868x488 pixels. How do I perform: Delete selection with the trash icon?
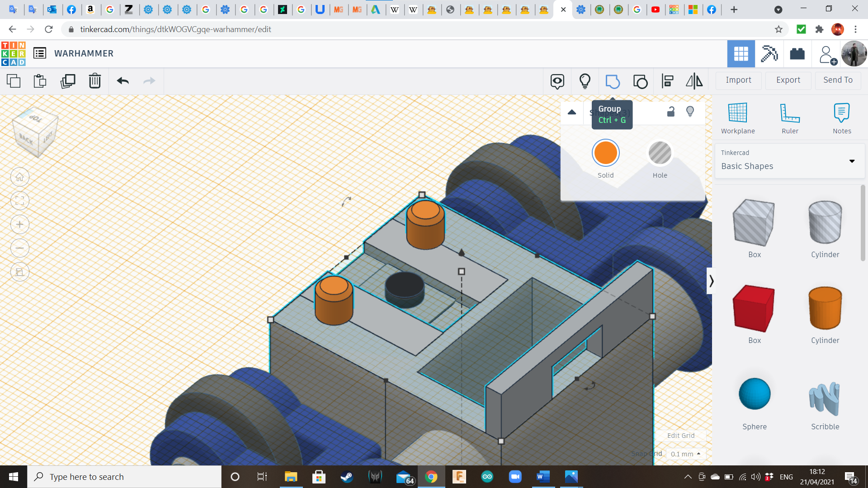pos(94,81)
